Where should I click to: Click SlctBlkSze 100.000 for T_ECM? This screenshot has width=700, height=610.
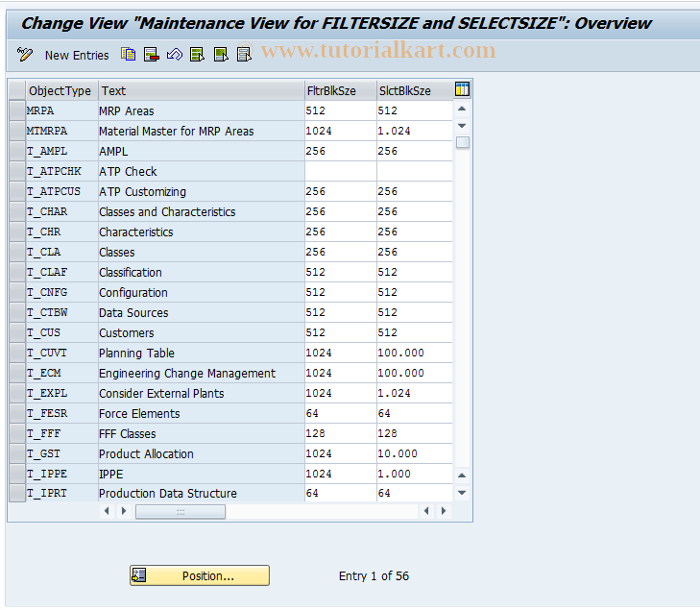[414, 373]
